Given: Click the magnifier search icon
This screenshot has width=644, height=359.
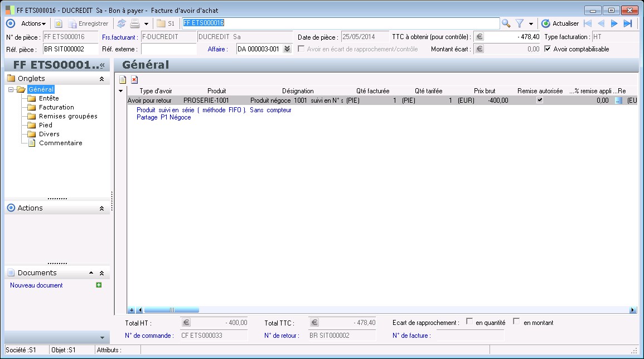Looking at the screenshot, I should [x=506, y=23].
